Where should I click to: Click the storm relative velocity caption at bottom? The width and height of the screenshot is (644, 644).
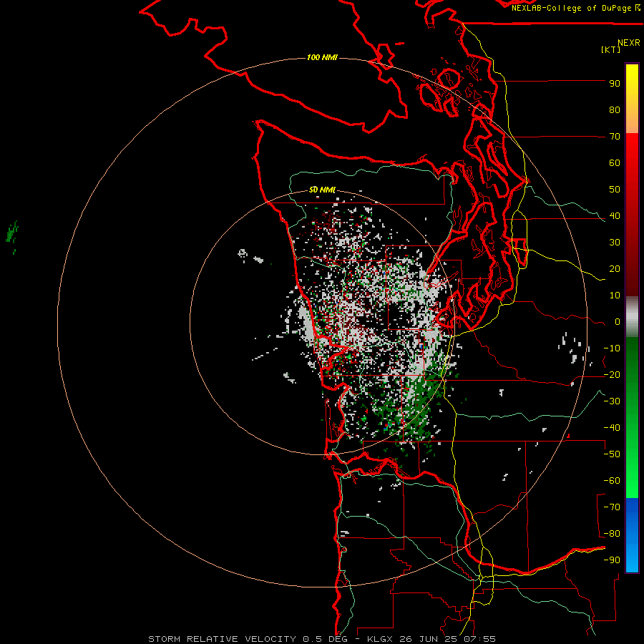coord(322,639)
